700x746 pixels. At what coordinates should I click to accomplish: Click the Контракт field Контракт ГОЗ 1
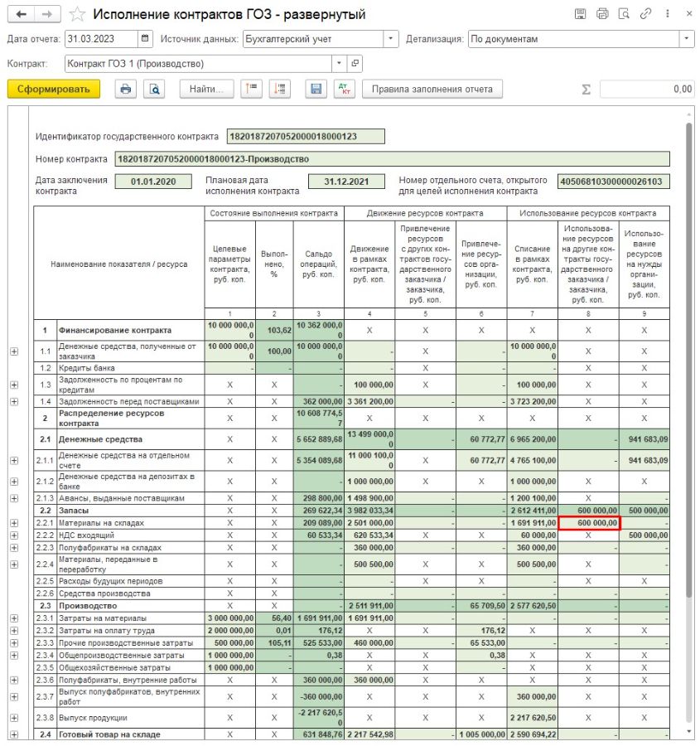(198, 63)
